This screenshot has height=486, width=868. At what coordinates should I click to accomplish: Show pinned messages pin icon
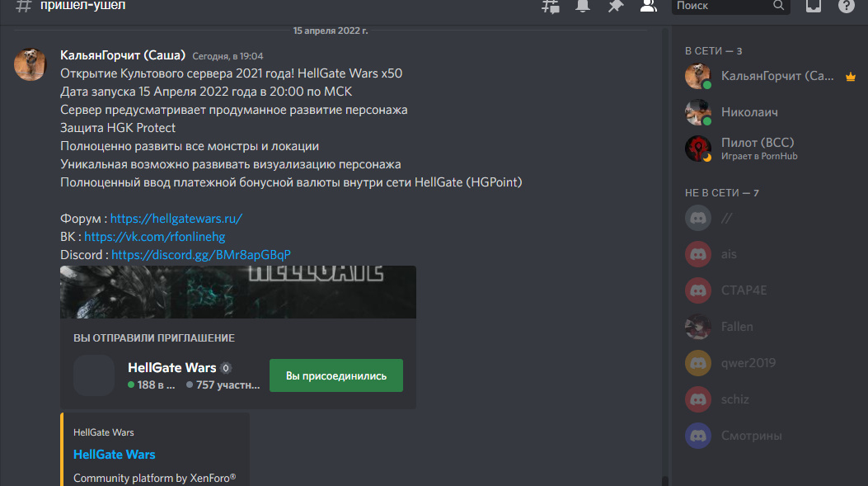click(x=615, y=6)
